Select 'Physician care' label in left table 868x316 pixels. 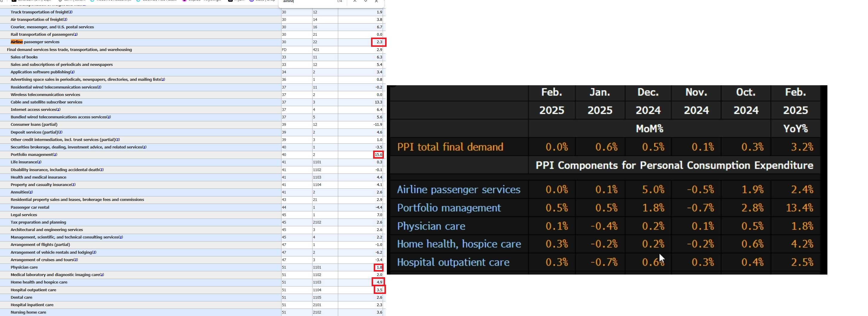pyautogui.click(x=24, y=267)
